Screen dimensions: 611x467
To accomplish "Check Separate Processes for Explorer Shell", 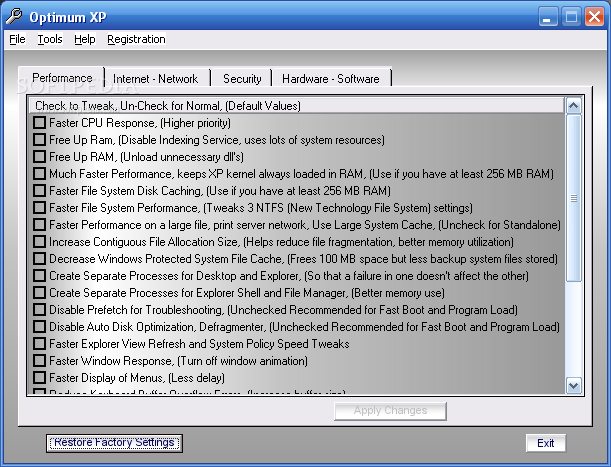I will pyautogui.click(x=39, y=293).
